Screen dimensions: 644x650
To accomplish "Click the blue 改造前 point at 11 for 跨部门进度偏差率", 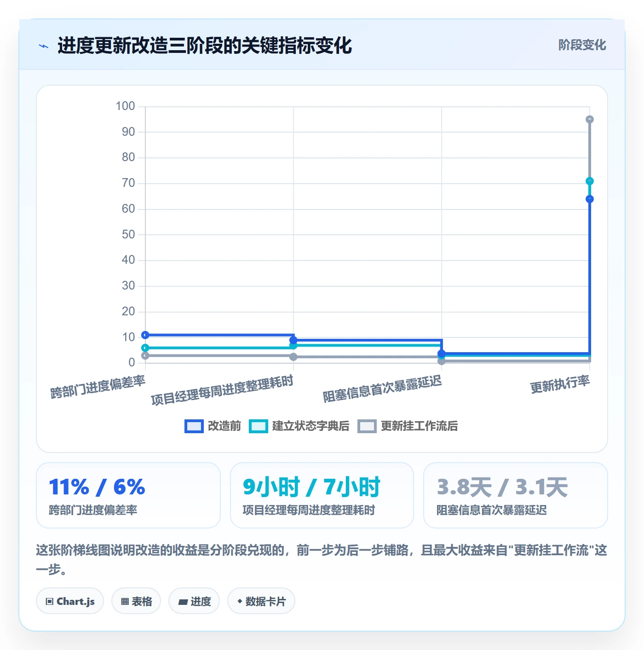I will 145,335.
